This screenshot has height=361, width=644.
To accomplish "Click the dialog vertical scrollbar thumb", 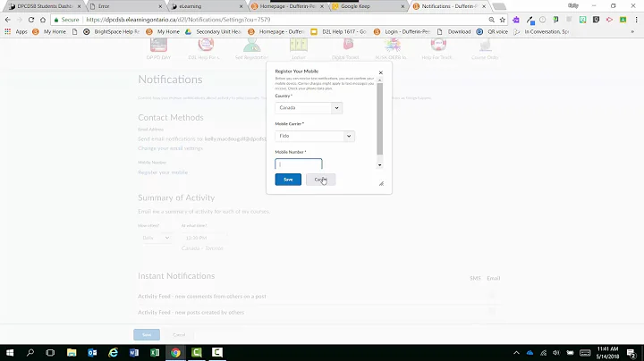I will 379,119.
